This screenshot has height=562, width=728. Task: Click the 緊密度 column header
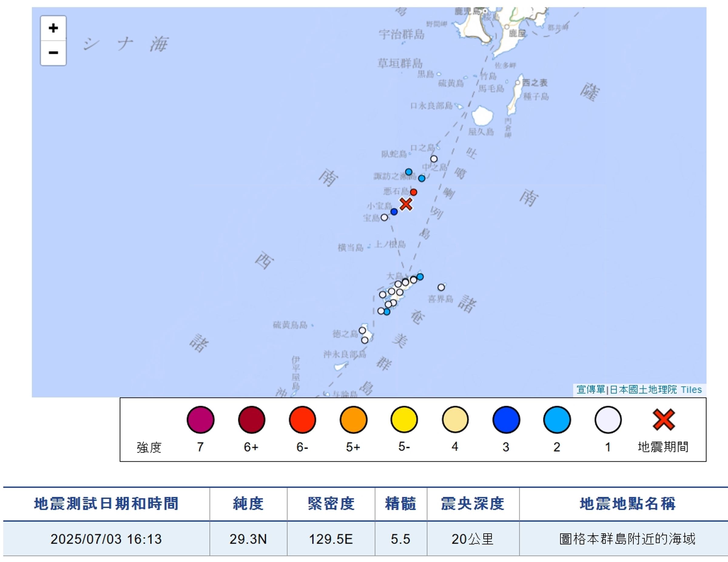331,503
